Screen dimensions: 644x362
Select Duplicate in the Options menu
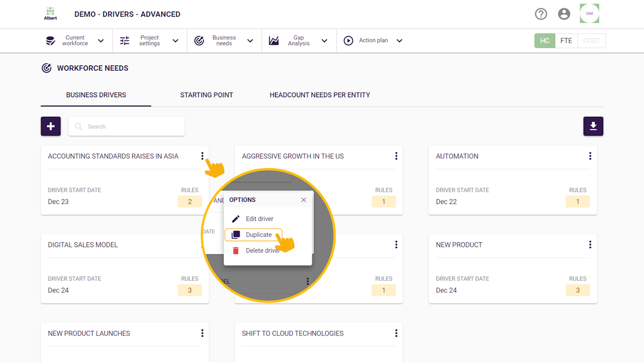click(x=258, y=235)
